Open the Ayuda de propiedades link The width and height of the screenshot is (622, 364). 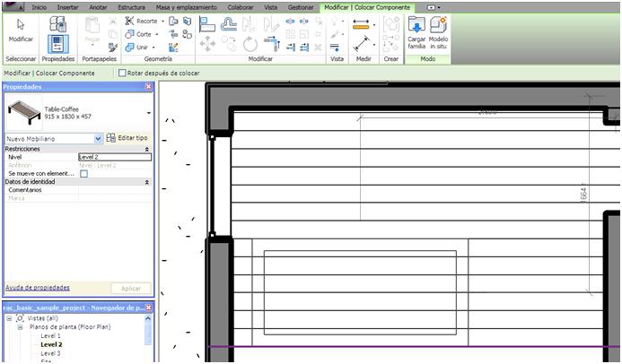click(x=38, y=288)
